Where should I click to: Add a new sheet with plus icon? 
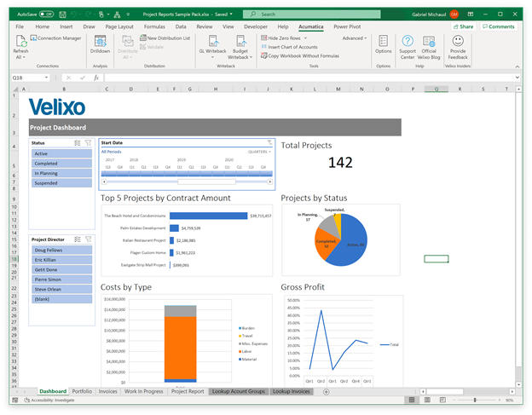pos(326,392)
